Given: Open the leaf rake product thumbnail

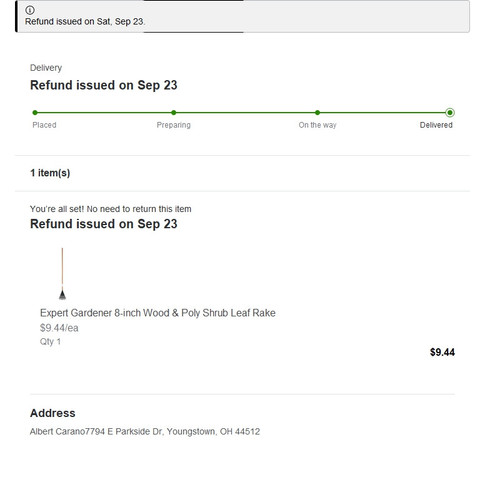Looking at the screenshot, I should click(x=62, y=273).
